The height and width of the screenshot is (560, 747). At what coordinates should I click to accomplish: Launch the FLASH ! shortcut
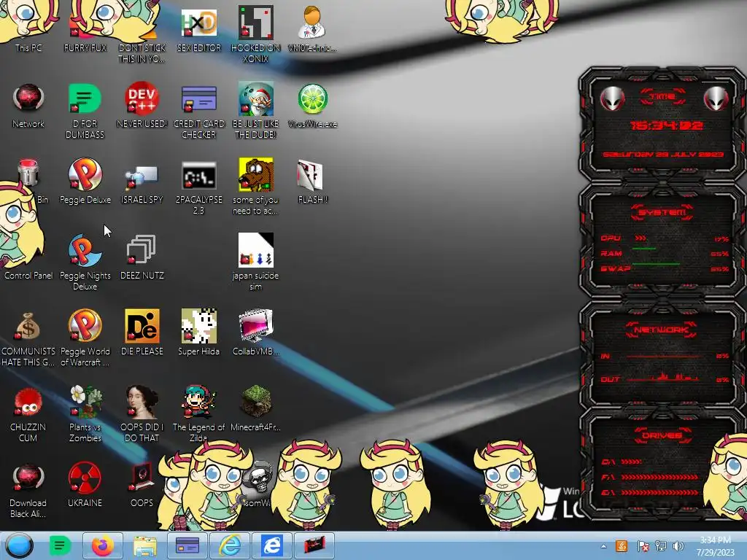[x=312, y=181]
